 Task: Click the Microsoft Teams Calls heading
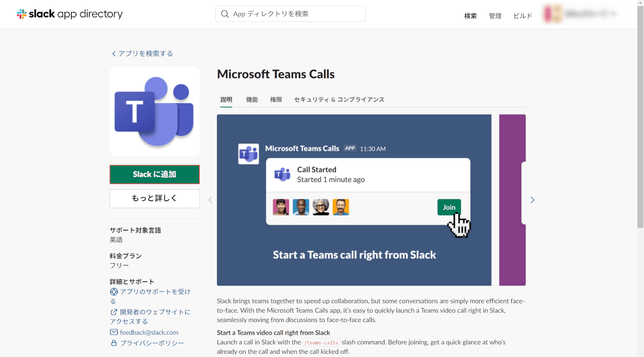pyautogui.click(x=276, y=74)
